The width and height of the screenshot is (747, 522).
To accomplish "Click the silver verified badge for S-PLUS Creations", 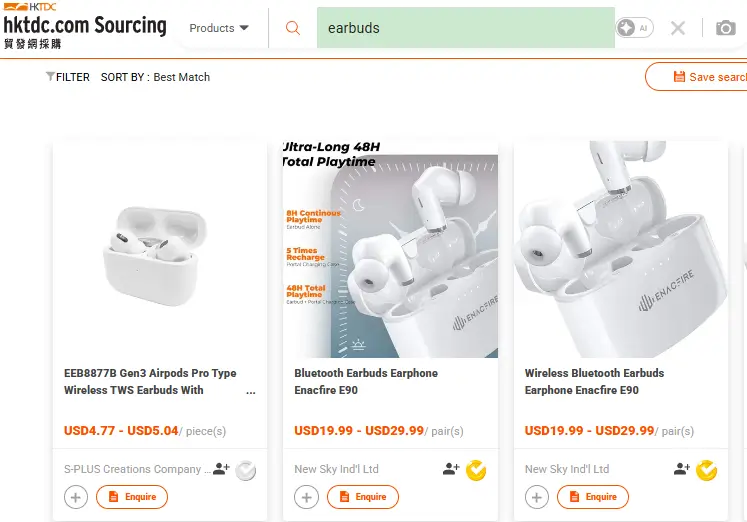I will [x=245, y=469].
